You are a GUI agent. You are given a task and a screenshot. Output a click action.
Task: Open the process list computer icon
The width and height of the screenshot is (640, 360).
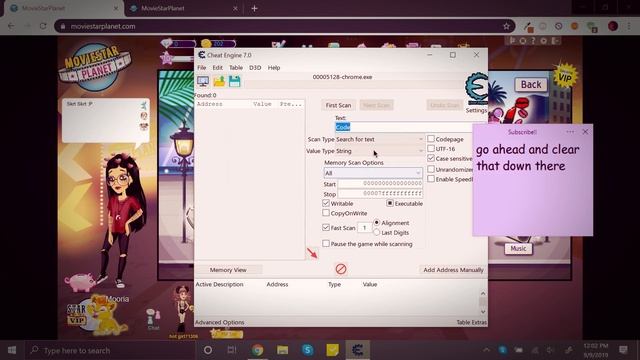click(x=203, y=81)
